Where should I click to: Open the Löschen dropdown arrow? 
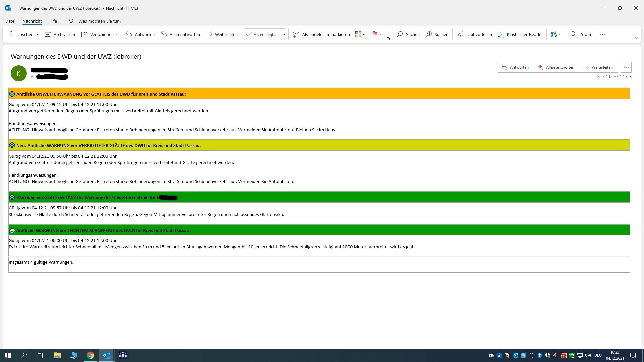click(38, 34)
